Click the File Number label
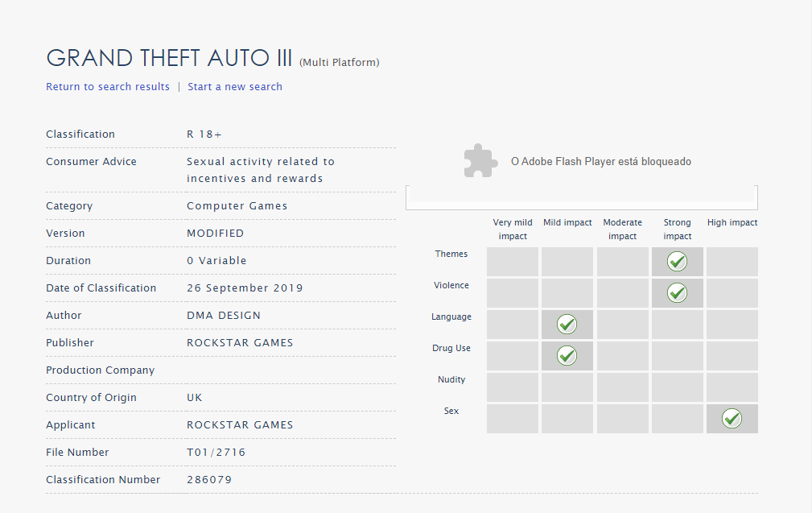Screen dimensions: 812x513 click(78, 453)
